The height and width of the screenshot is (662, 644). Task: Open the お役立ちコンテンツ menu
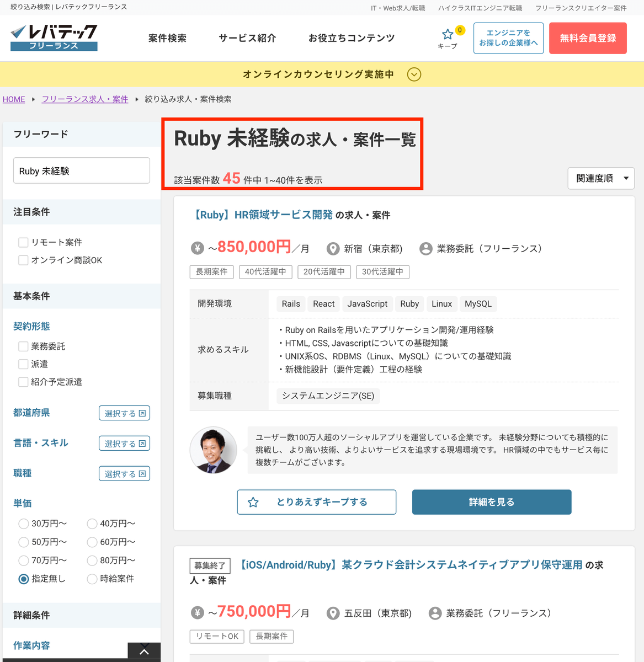click(x=352, y=38)
